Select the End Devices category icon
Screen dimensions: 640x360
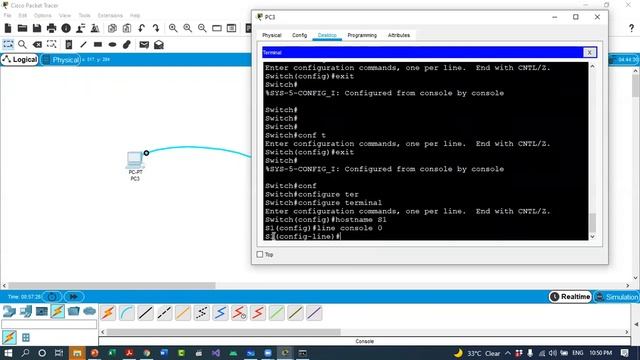pos(25,311)
